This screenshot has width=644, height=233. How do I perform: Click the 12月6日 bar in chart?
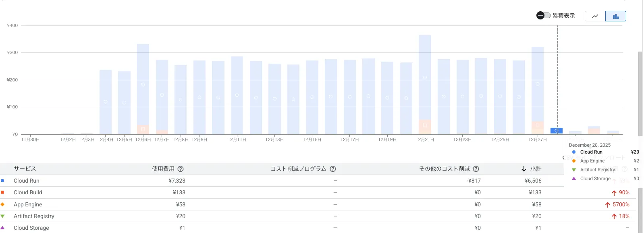(143, 89)
